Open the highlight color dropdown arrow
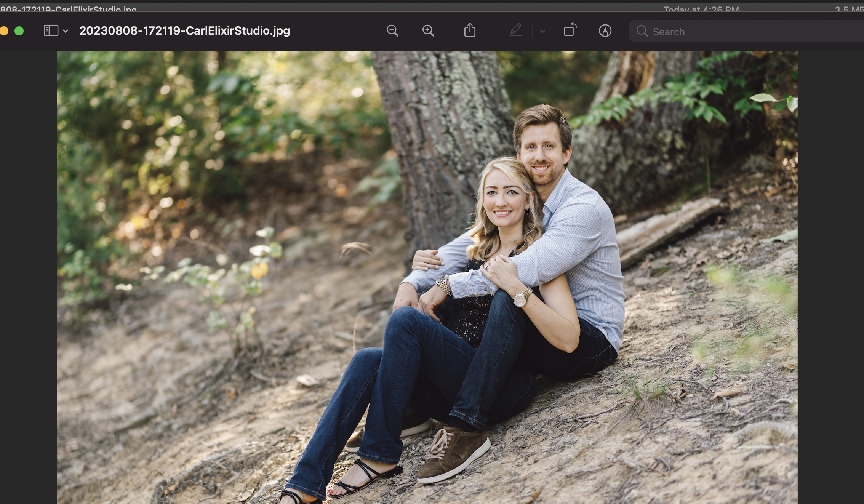Viewport: 864px width, 504px height. (x=543, y=31)
